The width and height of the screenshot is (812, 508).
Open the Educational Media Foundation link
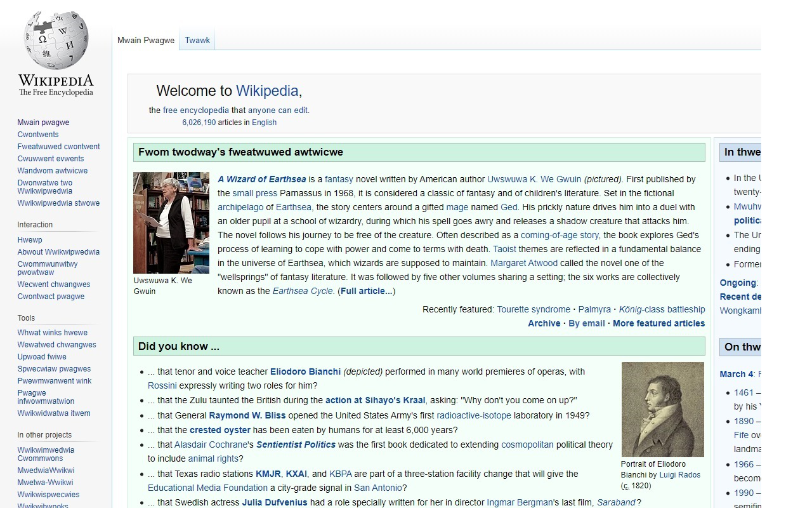click(x=207, y=488)
